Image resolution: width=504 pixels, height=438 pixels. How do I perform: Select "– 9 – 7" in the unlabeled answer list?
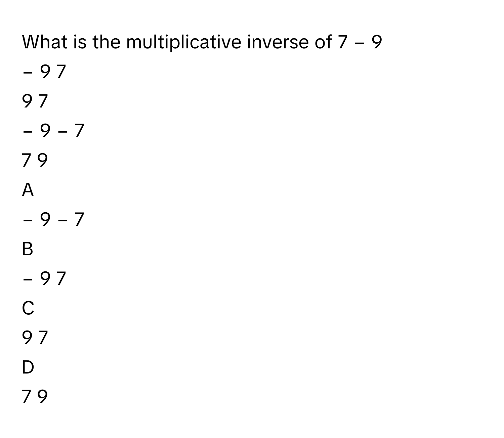[53, 131]
